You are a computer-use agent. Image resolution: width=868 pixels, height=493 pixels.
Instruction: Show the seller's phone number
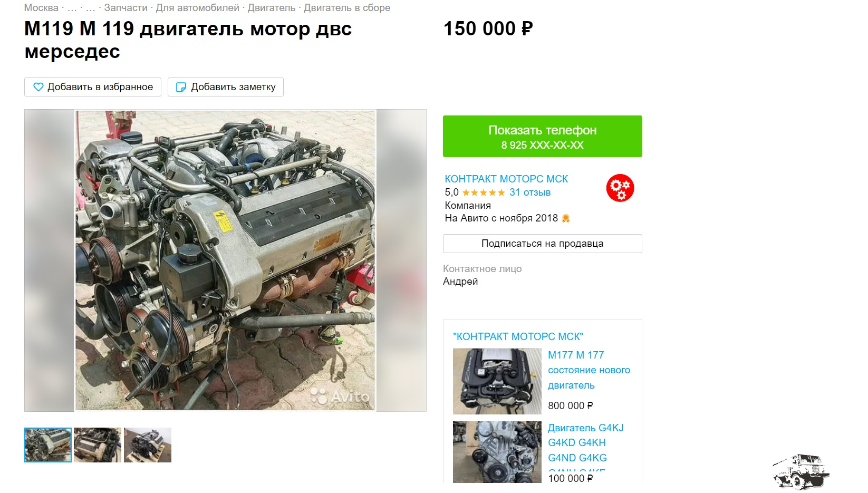click(542, 136)
